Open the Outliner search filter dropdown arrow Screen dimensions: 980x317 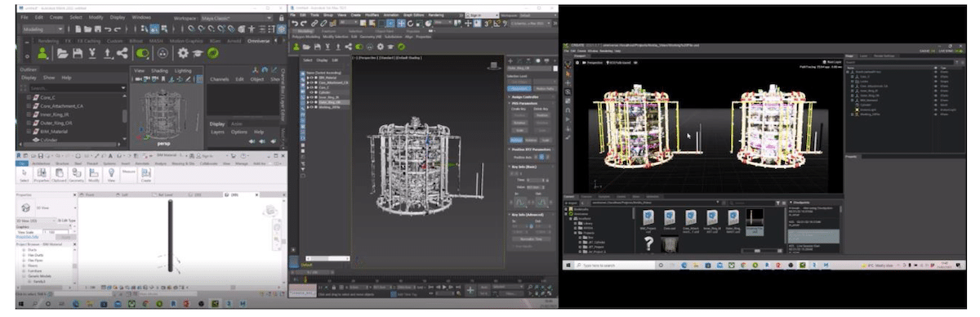pos(123,87)
